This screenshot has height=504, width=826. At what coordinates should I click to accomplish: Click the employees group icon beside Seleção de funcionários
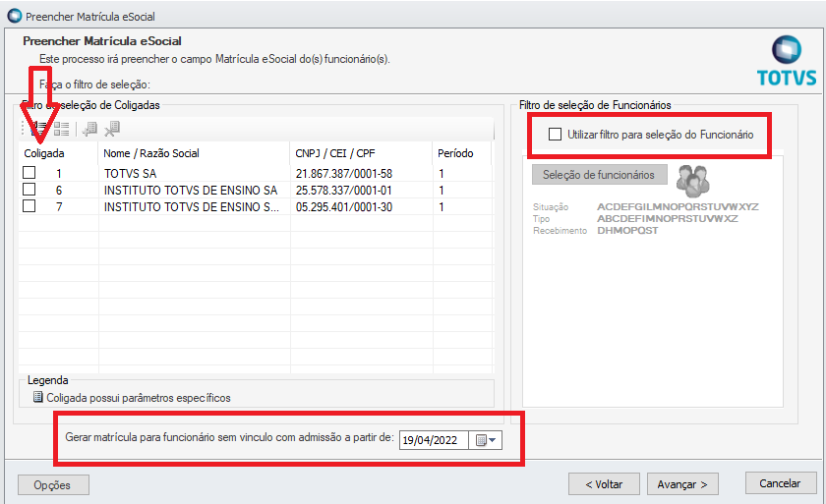coord(692,181)
